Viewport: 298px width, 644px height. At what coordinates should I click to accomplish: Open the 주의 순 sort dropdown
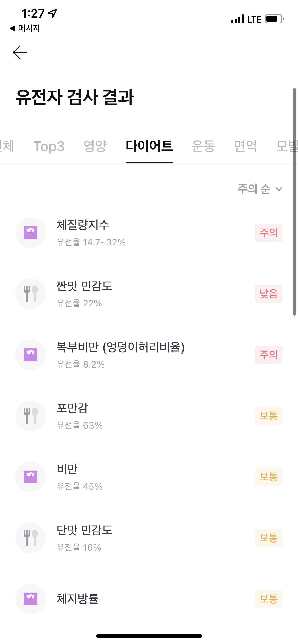(x=260, y=189)
